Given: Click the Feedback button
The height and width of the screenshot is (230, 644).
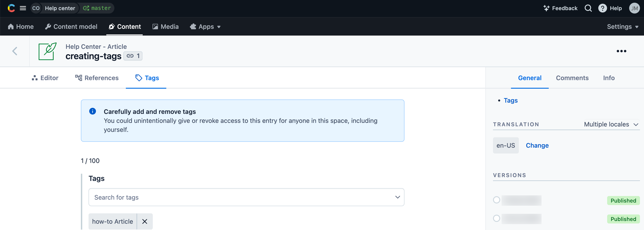Looking at the screenshot, I should pos(560,8).
